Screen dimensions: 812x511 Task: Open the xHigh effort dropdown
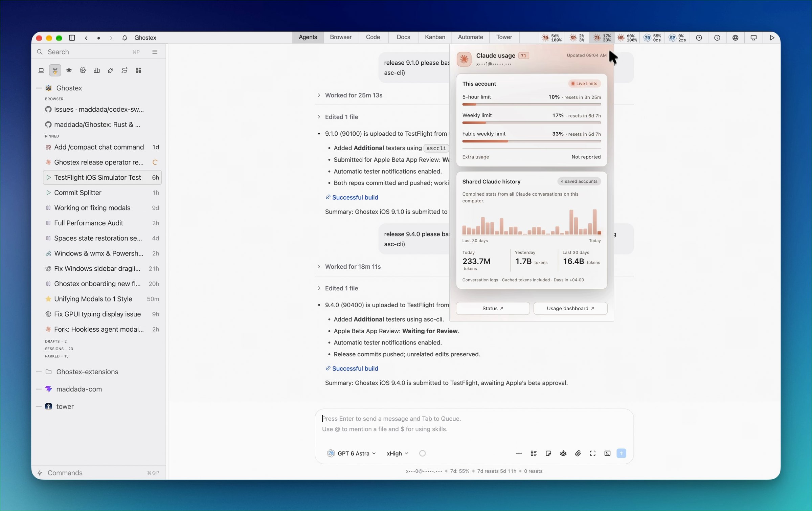398,453
